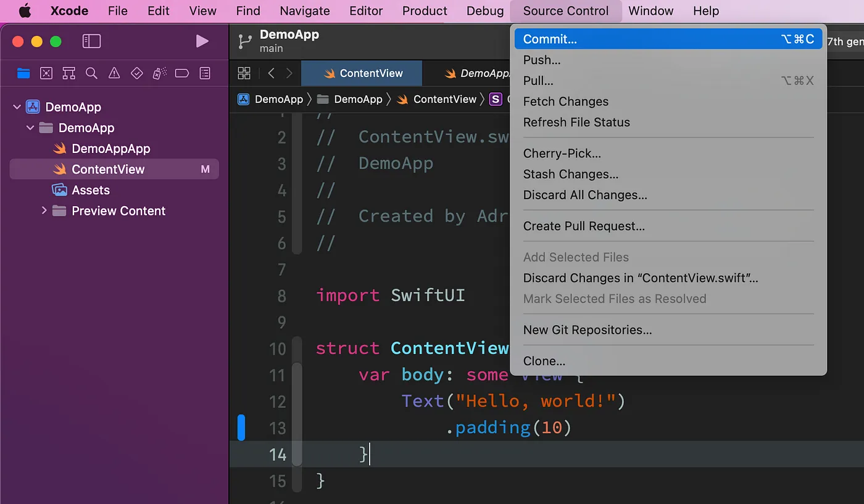Open the Report navigator list icon
864x504 pixels.
(205, 73)
